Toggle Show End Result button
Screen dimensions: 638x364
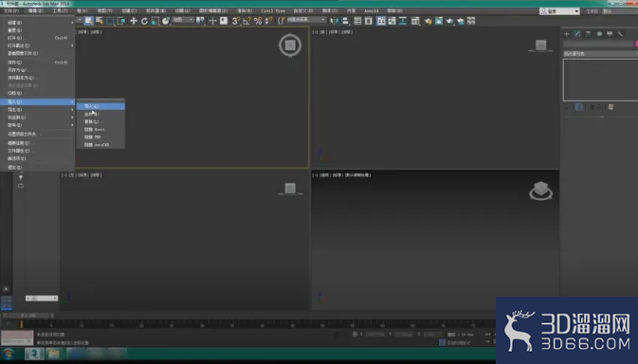tap(579, 107)
